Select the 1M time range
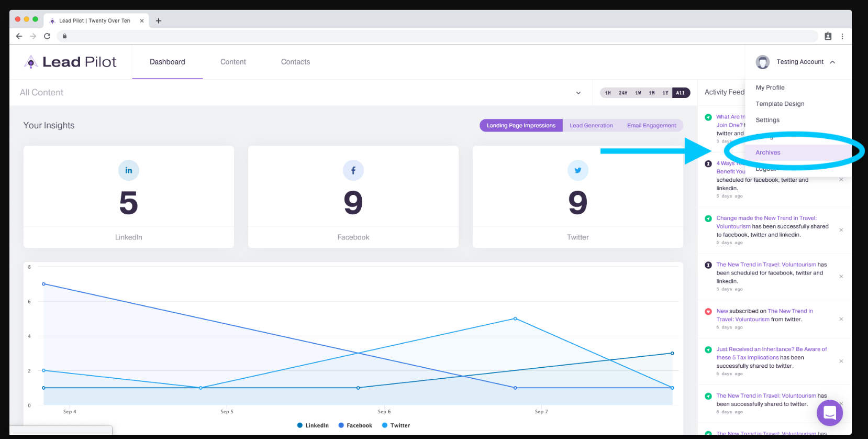 652,93
